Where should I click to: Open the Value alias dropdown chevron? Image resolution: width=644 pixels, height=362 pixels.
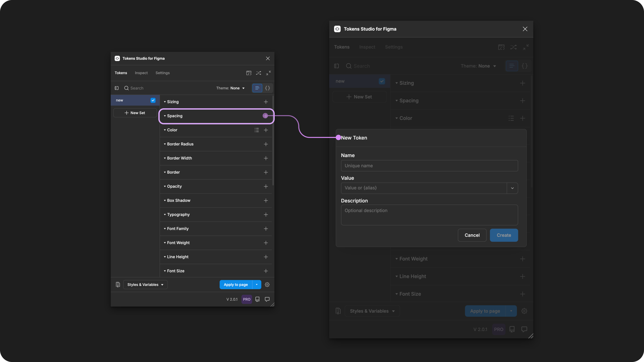point(512,188)
